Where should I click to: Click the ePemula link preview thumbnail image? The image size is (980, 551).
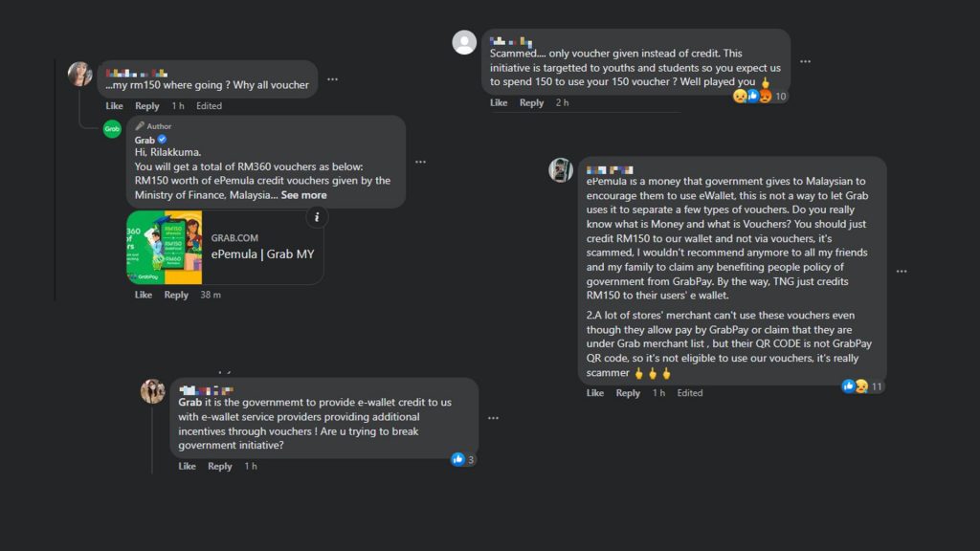[164, 247]
